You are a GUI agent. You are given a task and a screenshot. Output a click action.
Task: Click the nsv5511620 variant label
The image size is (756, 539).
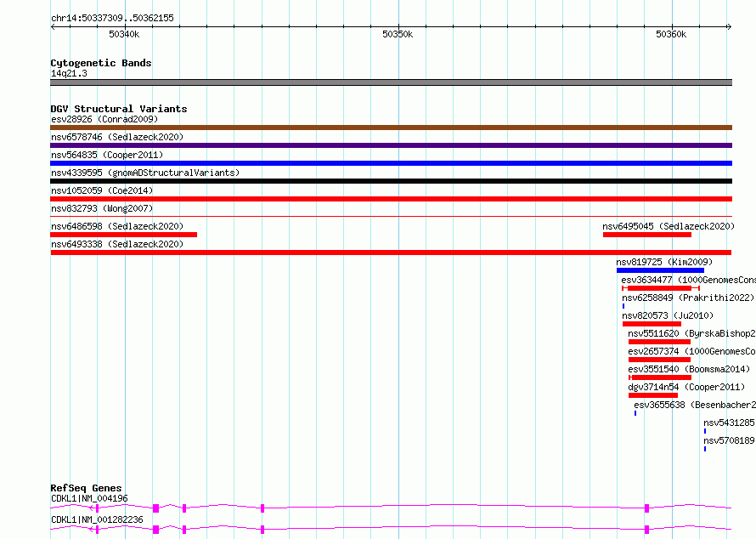point(692,333)
